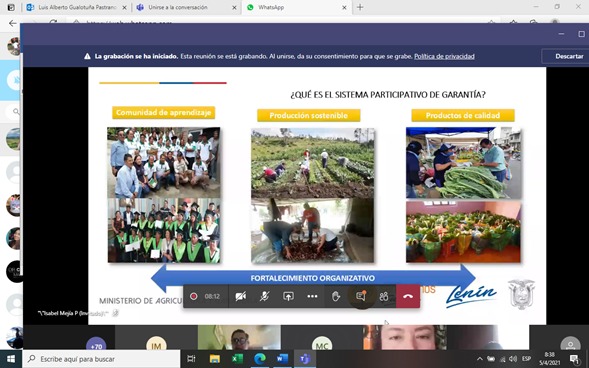Close the Unirse a la conversación tab
This screenshot has width=589, height=368.
coord(234,7)
